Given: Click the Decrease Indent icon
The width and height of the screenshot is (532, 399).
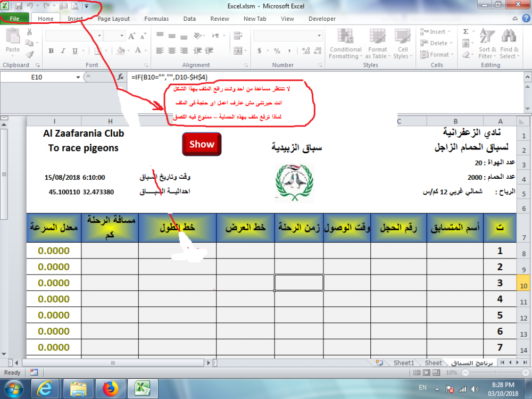Looking at the screenshot, I should [x=197, y=51].
